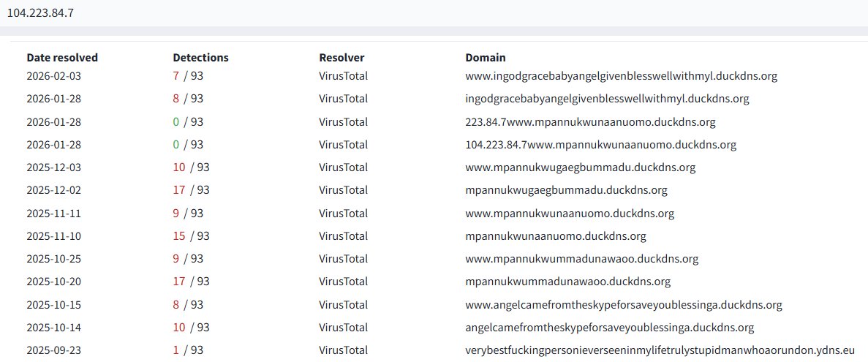Click the 7 / 93 detection score
Image resolution: width=868 pixels, height=362 pixels.
click(188, 76)
